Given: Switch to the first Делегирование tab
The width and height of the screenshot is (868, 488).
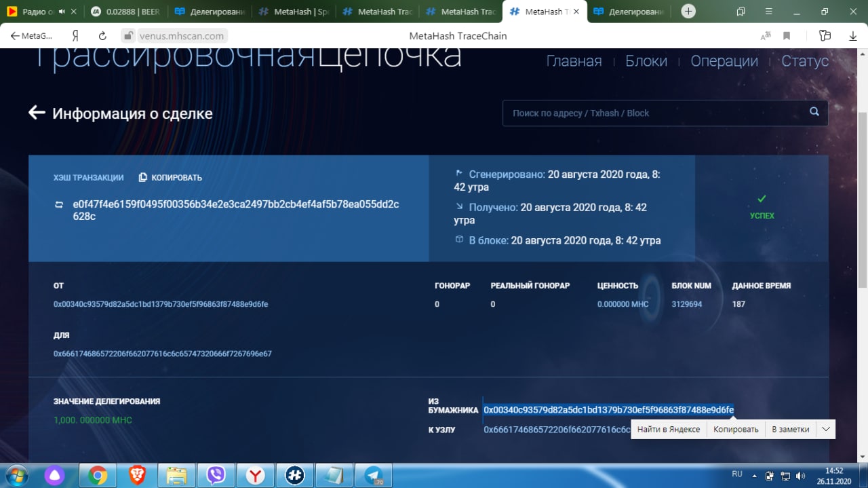Looking at the screenshot, I should (x=210, y=12).
